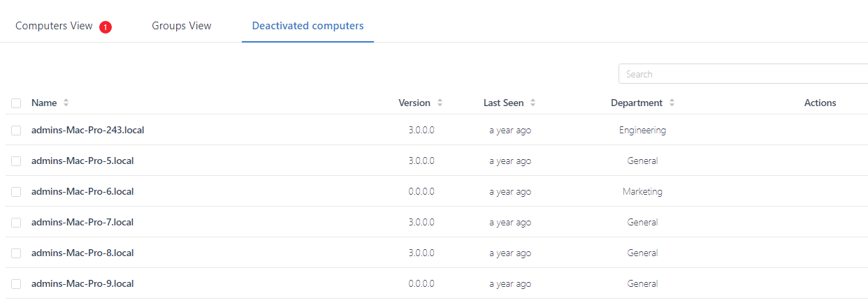Toggle sorting on Last Seen column
The width and height of the screenshot is (868, 305).
(533, 103)
